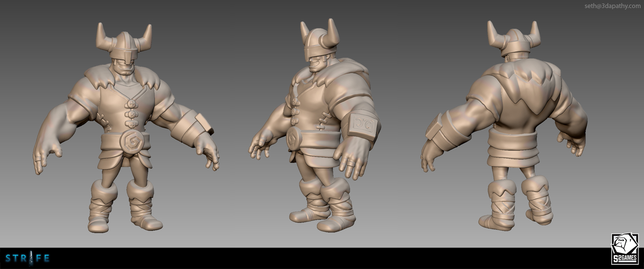Open the seth@3dapathy.com email link
The height and width of the screenshot is (269, 644).
point(612,6)
